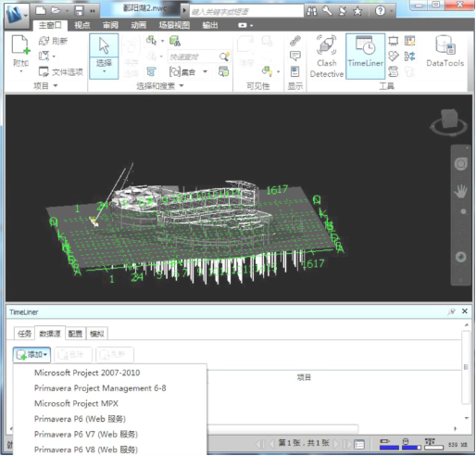This screenshot has width=476, height=456.
Task: Choose Primavera Project Management 6-8
Action: pos(100,388)
